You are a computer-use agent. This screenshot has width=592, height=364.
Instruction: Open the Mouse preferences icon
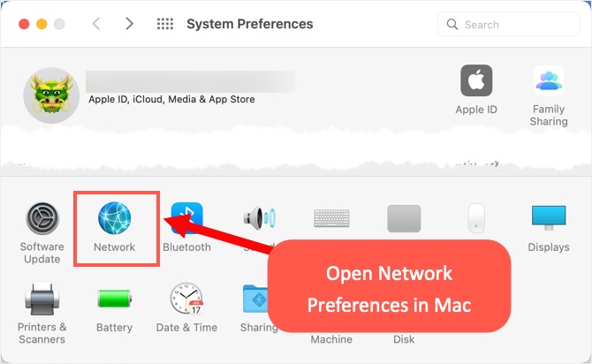click(476, 218)
